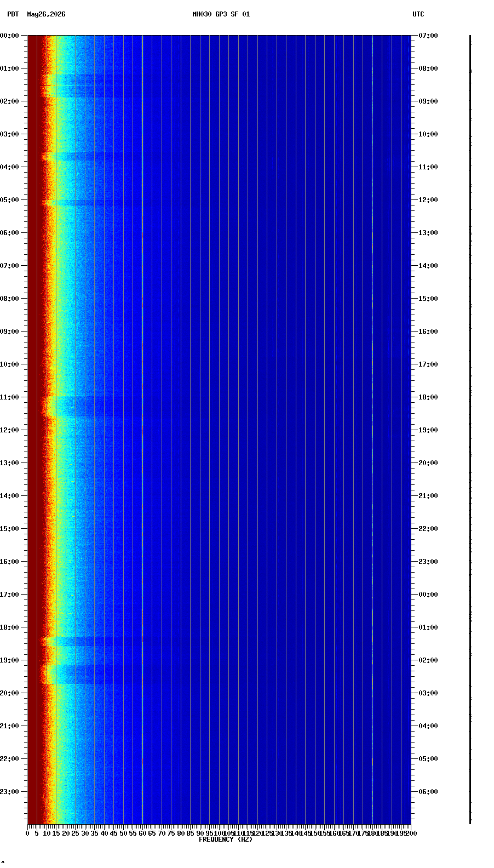Click the 01:00 PDT time label
Viewport: 494px width, 868px height.
coord(9,68)
